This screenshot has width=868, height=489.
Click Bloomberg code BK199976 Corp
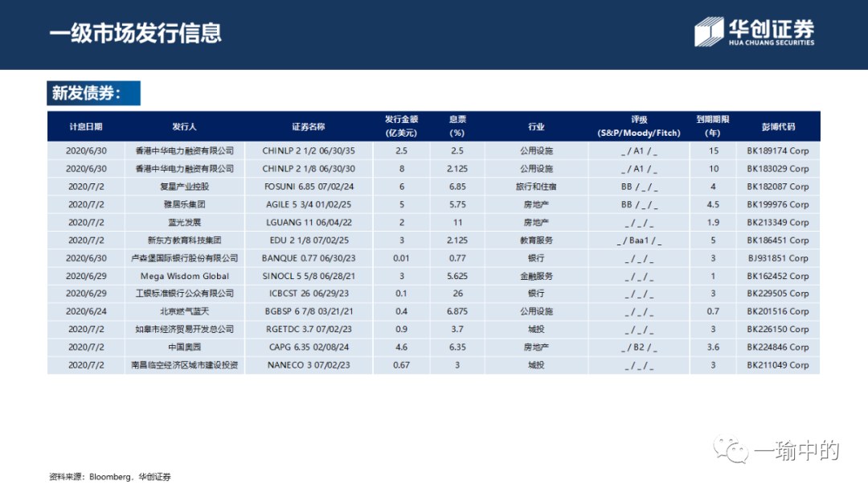coord(778,204)
